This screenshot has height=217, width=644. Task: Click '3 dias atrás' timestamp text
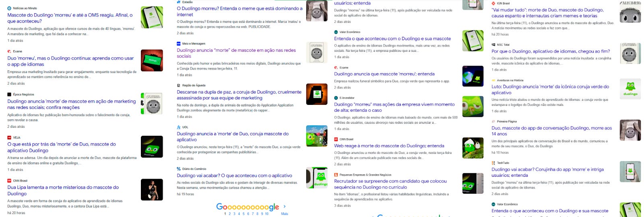(343, 206)
